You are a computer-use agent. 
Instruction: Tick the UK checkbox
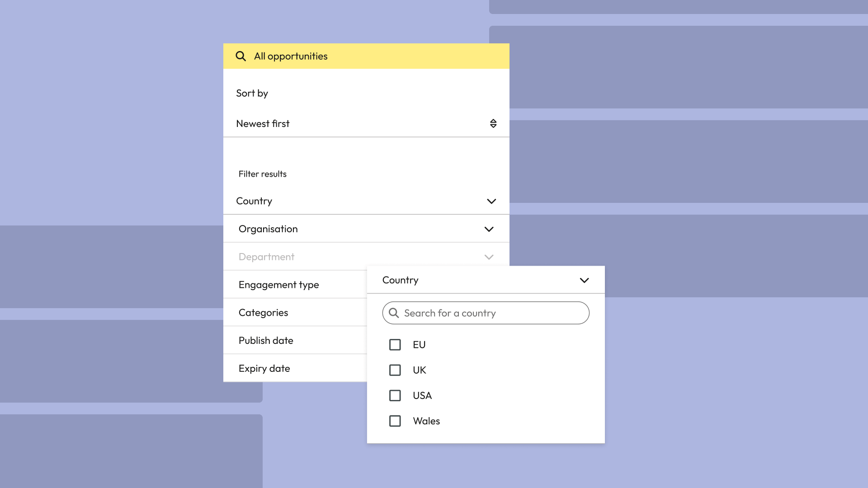tap(395, 370)
